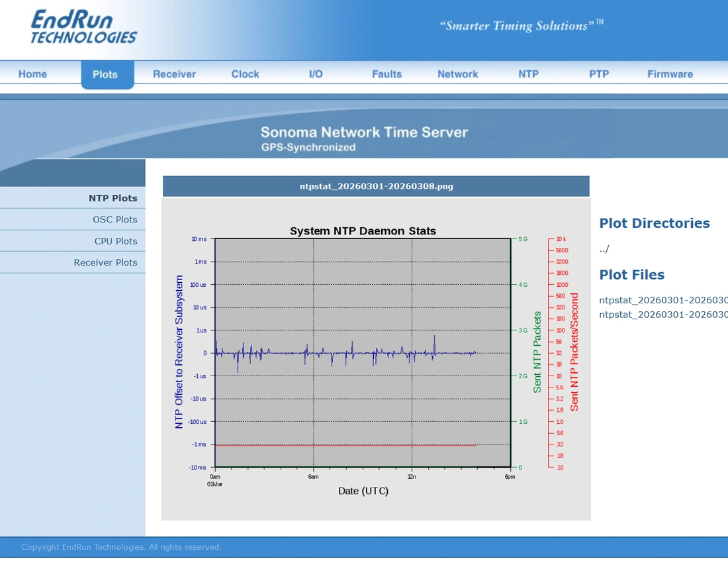The image size is (728, 561).
Task: Open the first ntpstat plot file link
Action: coord(663,300)
